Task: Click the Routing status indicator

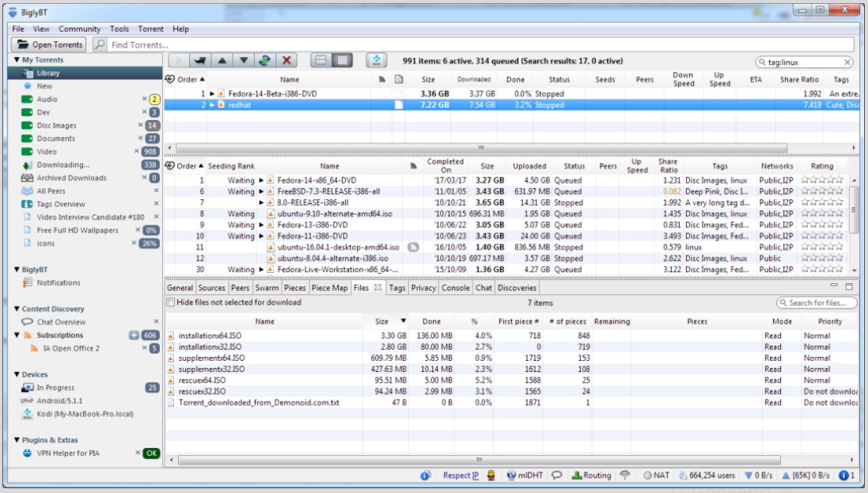Action: point(591,476)
